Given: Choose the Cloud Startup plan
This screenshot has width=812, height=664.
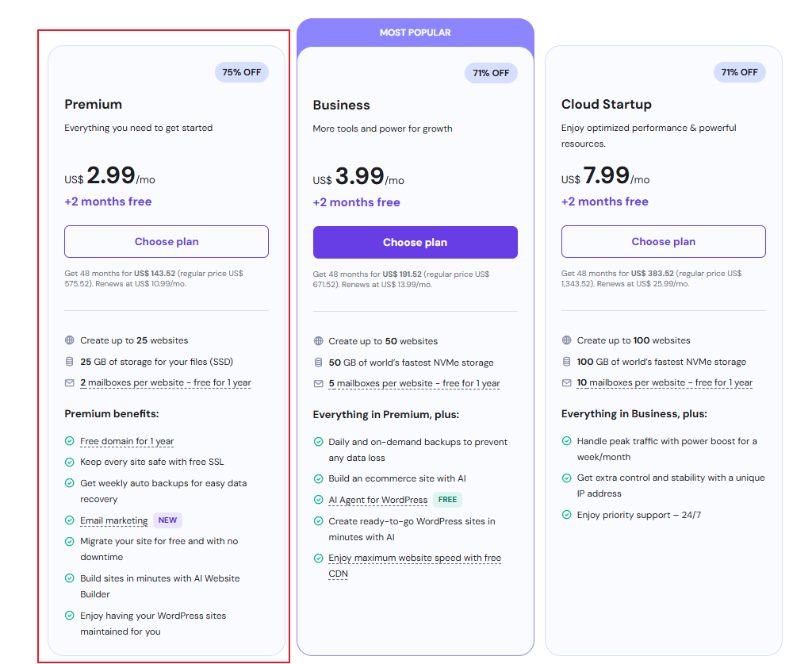Looking at the screenshot, I should point(663,242).
